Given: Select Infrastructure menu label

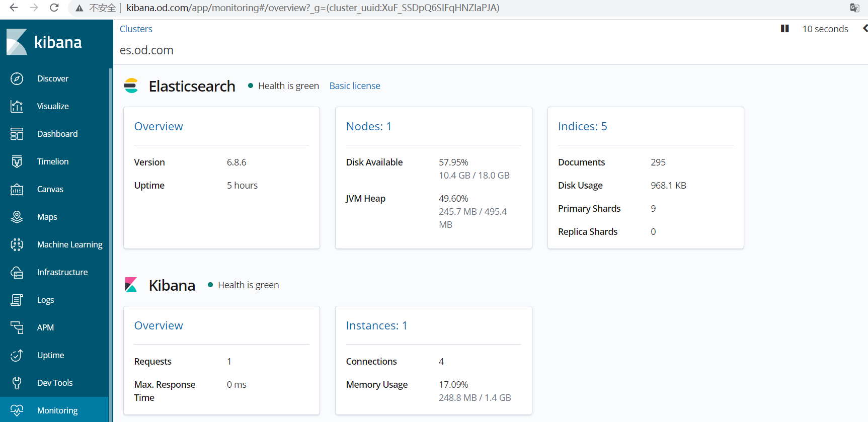Looking at the screenshot, I should tap(62, 272).
